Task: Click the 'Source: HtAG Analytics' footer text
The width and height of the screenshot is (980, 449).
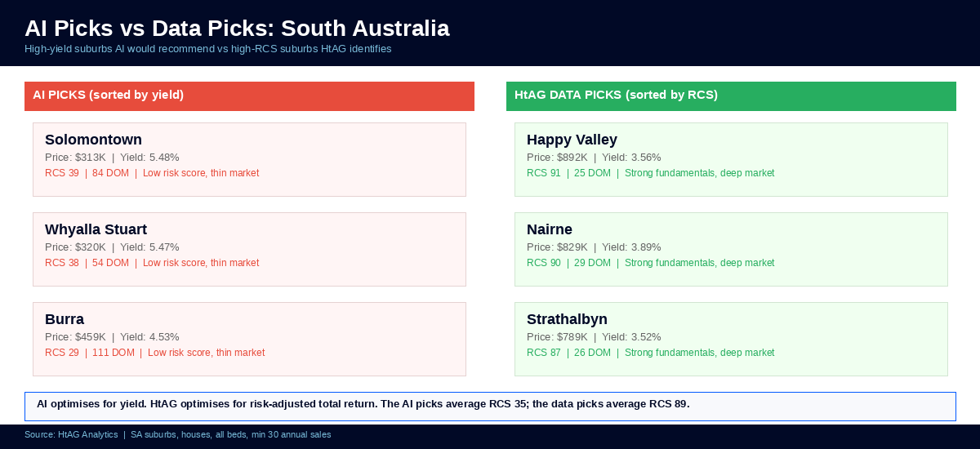Action: (x=178, y=434)
